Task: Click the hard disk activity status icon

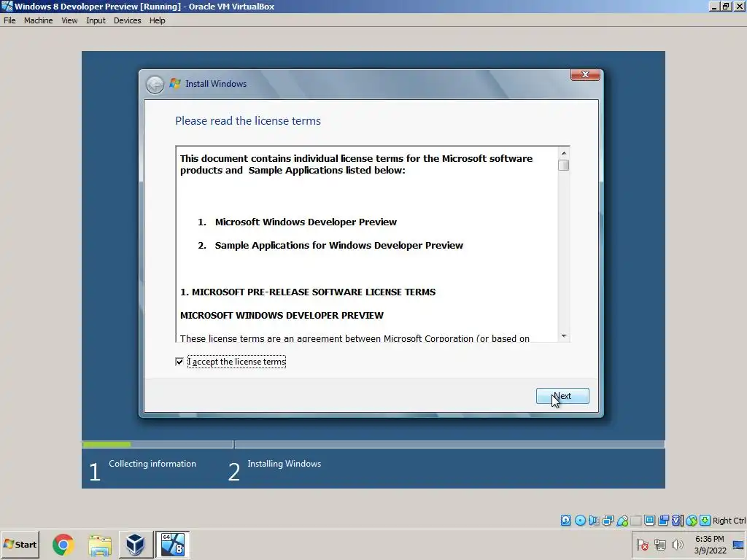Action: click(565, 521)
